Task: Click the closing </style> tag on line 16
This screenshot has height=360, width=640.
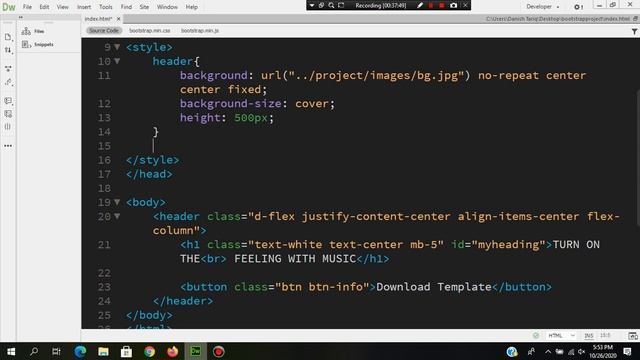Action: click(x=152, y=160)
